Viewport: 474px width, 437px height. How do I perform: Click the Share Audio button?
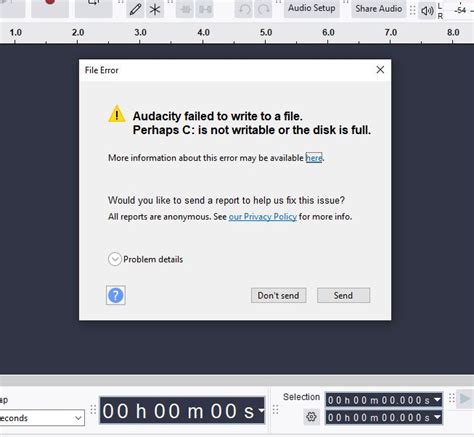(x=379, y=9)
